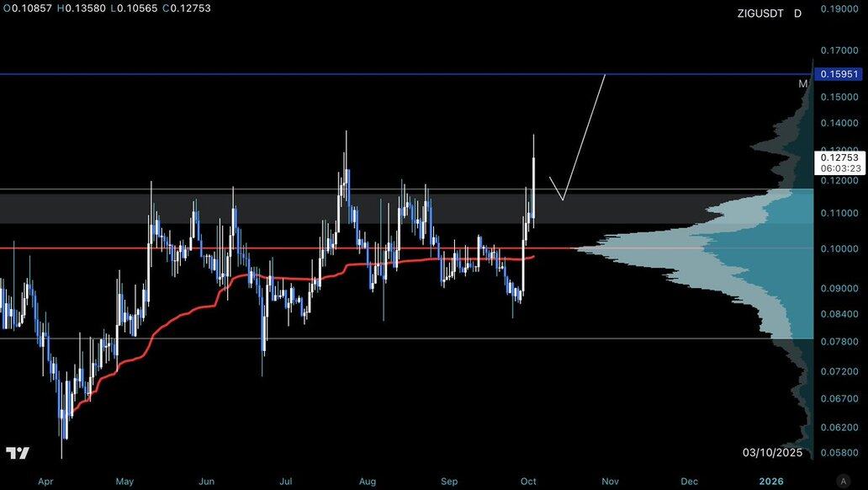
Task: Click the current price label 0.12753
Action: tap(839, 157)
